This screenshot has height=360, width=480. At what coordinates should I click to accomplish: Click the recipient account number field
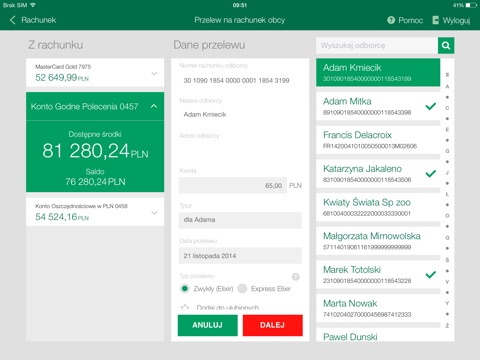click(x=240, y=80)
